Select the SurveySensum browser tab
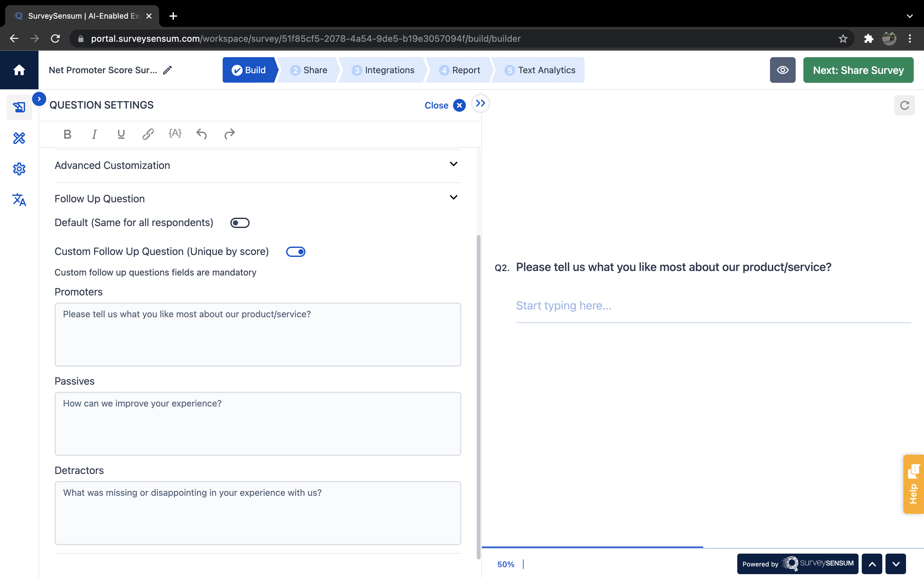The height and width of the screenshot is (578, 924). coord(82,16)
